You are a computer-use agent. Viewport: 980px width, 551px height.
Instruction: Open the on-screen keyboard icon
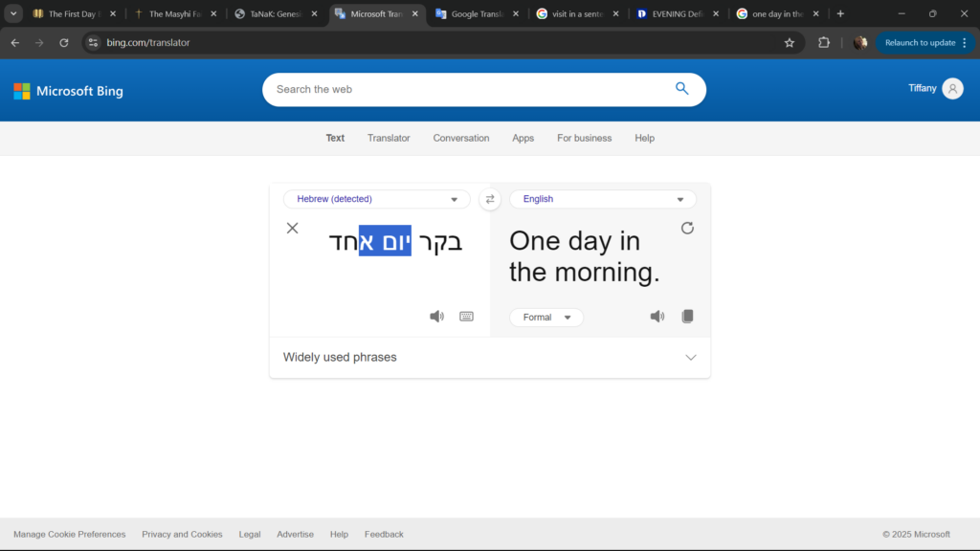tap(466, 317)
